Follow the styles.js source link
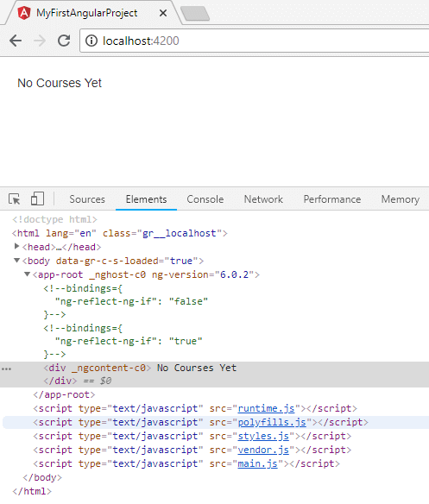Image resolution: width=429 pixels, height=504 pixels. [x=263, y=436]
